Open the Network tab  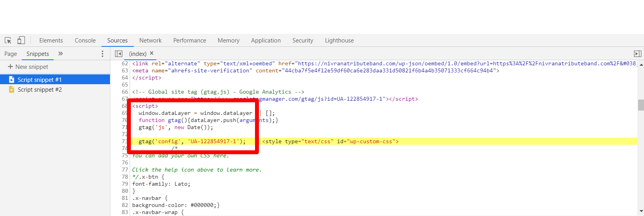tap(151, 41)
